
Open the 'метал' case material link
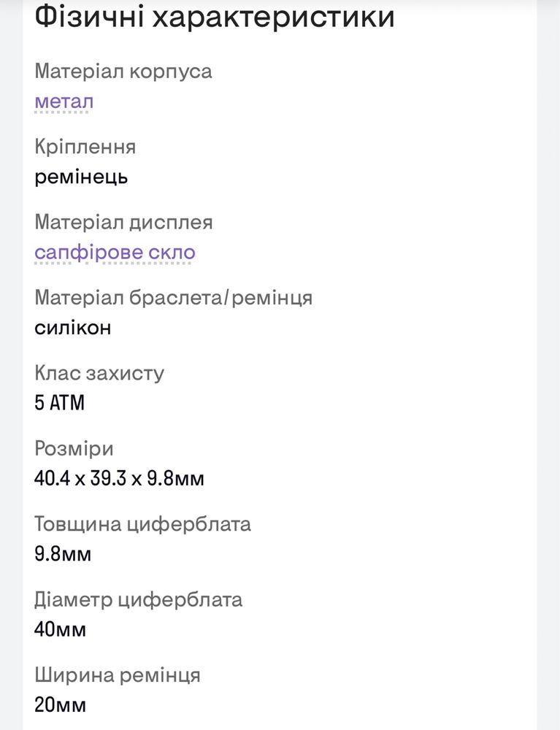(64, 101)
